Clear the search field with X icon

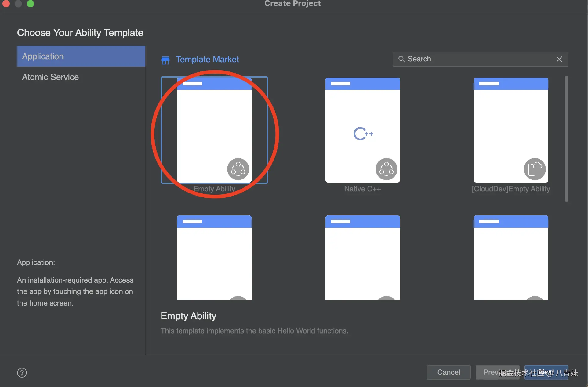559,59
